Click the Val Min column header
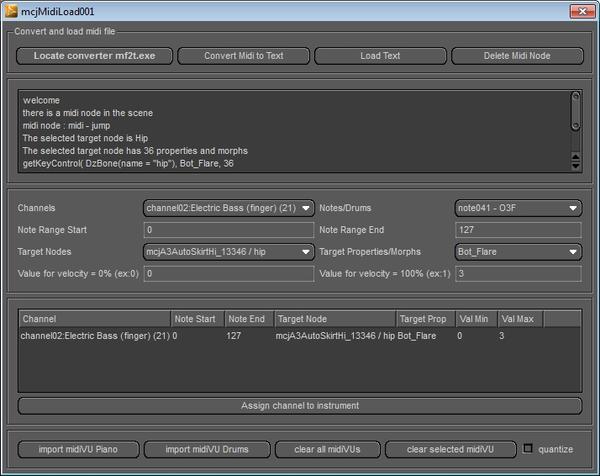The image size is (600, 476). 476,319
